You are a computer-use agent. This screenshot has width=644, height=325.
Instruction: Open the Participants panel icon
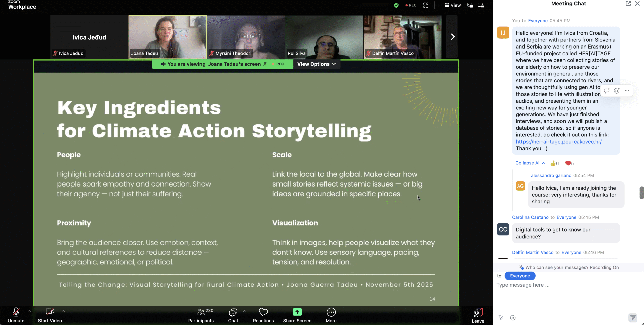click(201, 312)
